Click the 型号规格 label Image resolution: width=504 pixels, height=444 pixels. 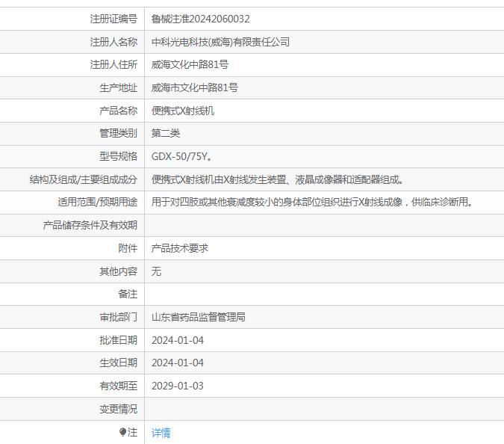point(119,156)
